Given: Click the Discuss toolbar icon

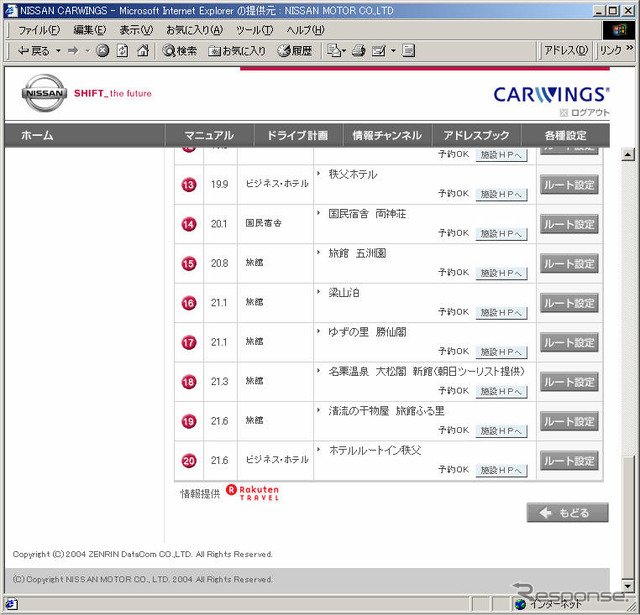Looking at the screenshot, I should pos(408,51).
